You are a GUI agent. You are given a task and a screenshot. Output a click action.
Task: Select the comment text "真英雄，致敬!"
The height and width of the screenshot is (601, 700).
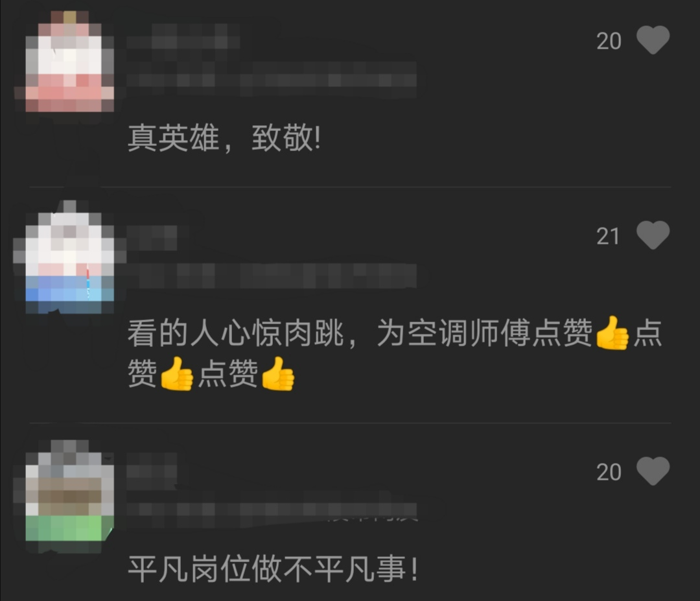(x=224, y=138)
